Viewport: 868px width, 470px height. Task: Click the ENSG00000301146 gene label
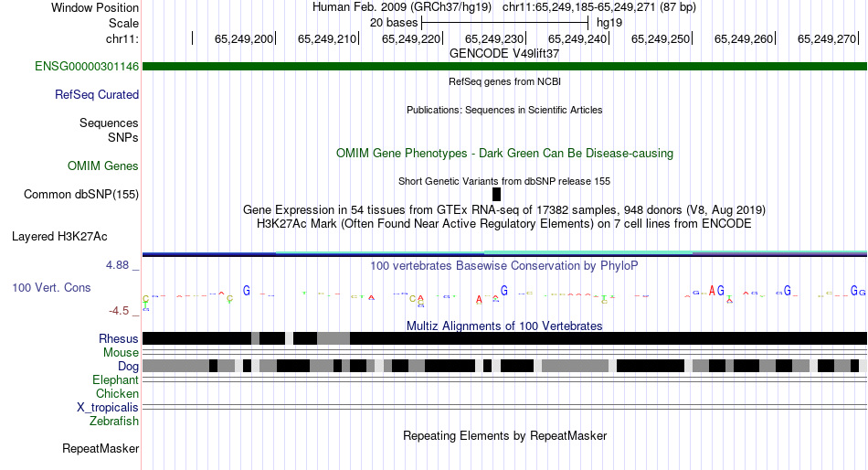point(87,67)
